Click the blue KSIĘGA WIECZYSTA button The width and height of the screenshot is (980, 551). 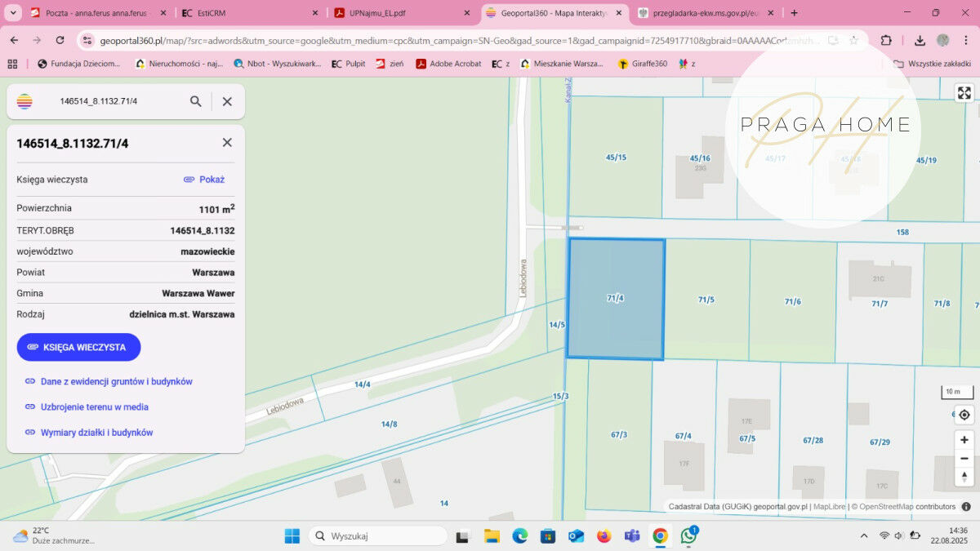click(x=78, y=347)
